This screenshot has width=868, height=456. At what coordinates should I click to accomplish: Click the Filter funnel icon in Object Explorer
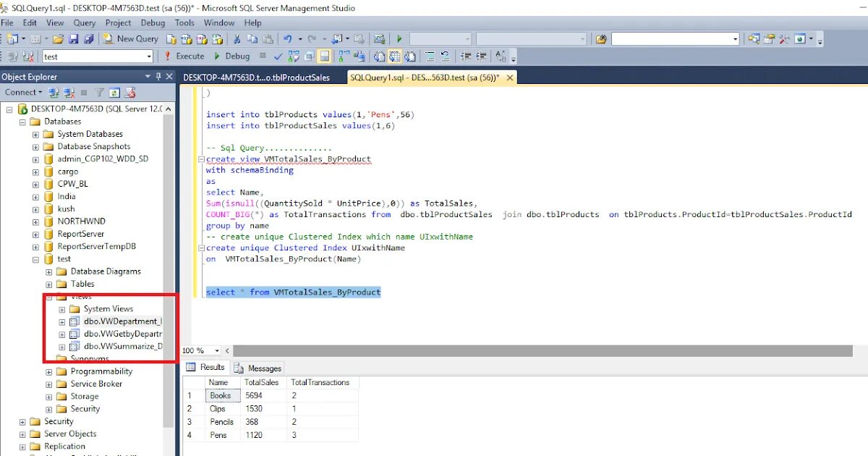click(100, 92)
